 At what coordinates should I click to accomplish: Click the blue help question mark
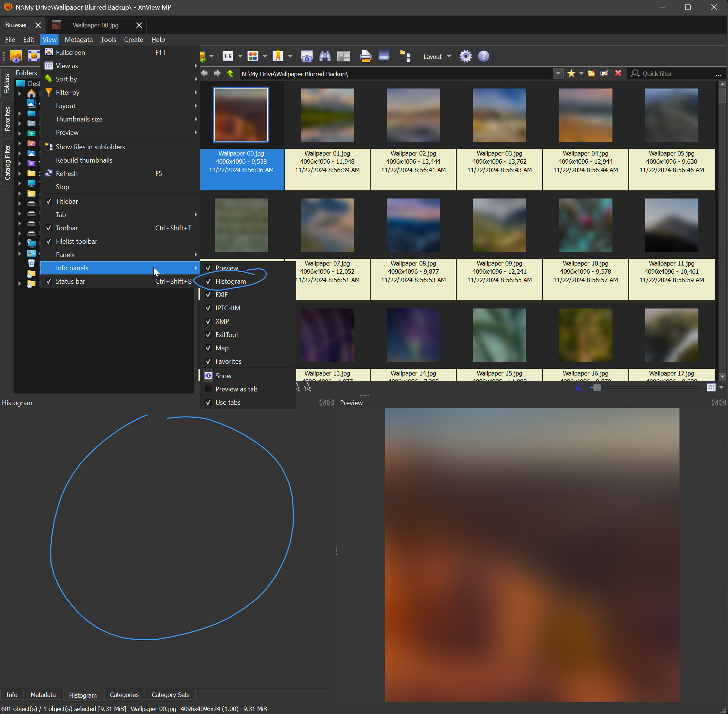[x=484, y=56]
